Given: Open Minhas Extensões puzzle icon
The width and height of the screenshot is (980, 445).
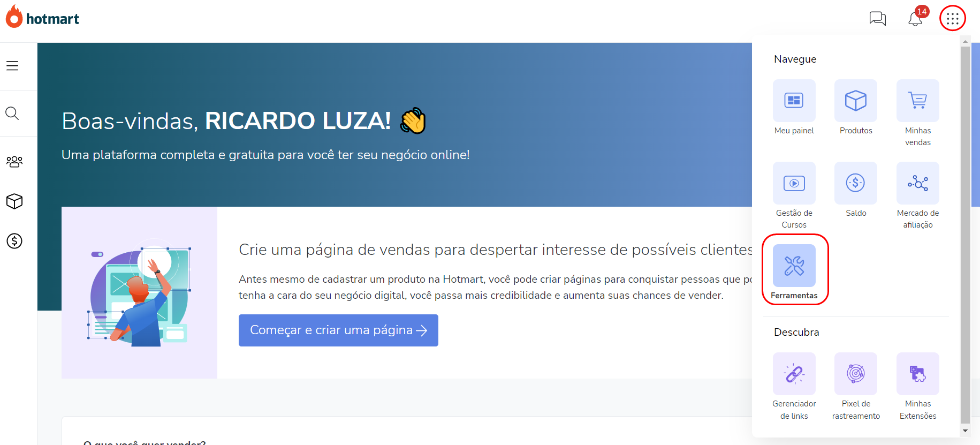Looking at the screenshot, I should [918, 374].
